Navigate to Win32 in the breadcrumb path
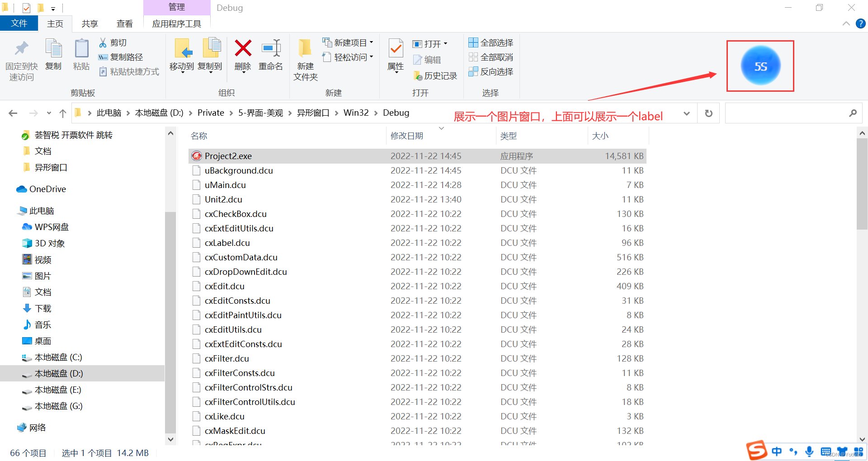Image resolution: width=868 pixels, height=461 pixels. point(356,113)
